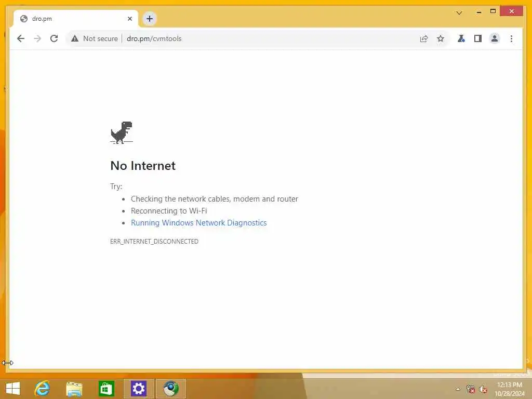
Task: Show hidden tray icons arrow
Action: [458, 389]
